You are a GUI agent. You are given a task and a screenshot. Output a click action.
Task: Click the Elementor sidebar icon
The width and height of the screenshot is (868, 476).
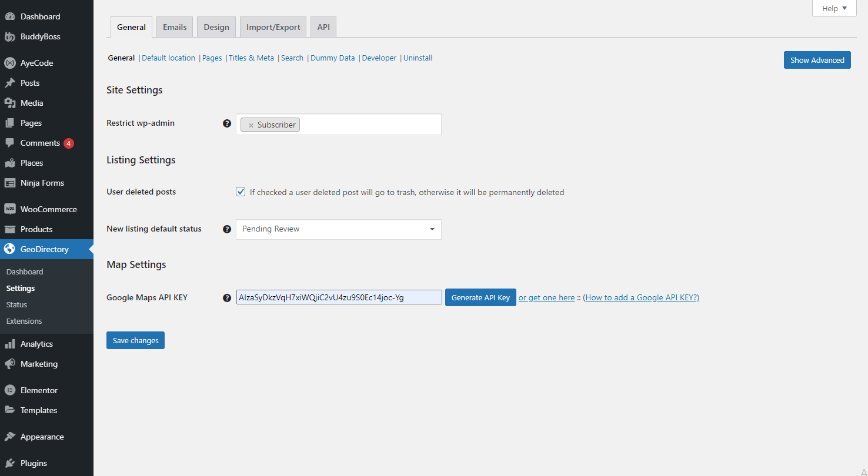[9, 390]
